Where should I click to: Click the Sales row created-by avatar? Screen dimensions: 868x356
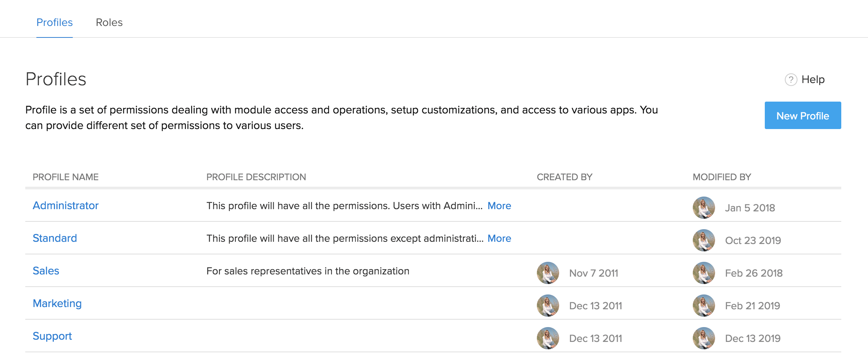[x=548, y=273]
